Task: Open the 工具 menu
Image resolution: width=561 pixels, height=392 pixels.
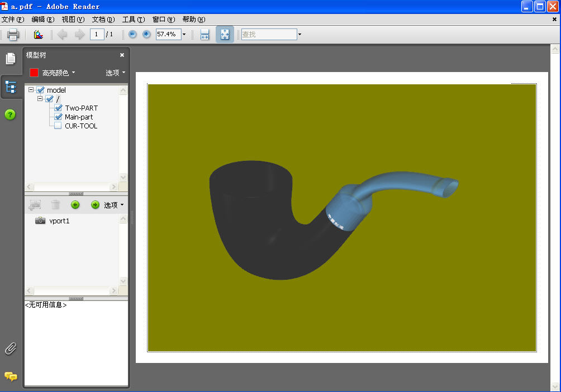Action: (134, 20)
